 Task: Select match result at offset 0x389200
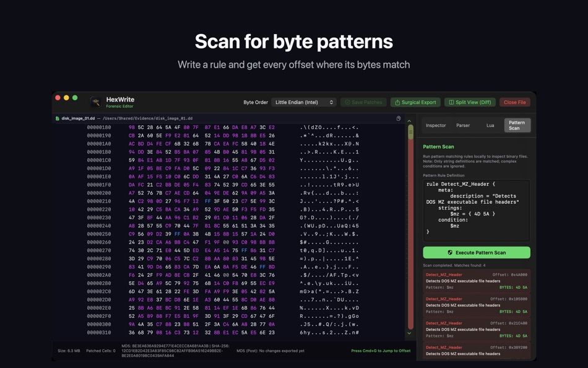477,351
